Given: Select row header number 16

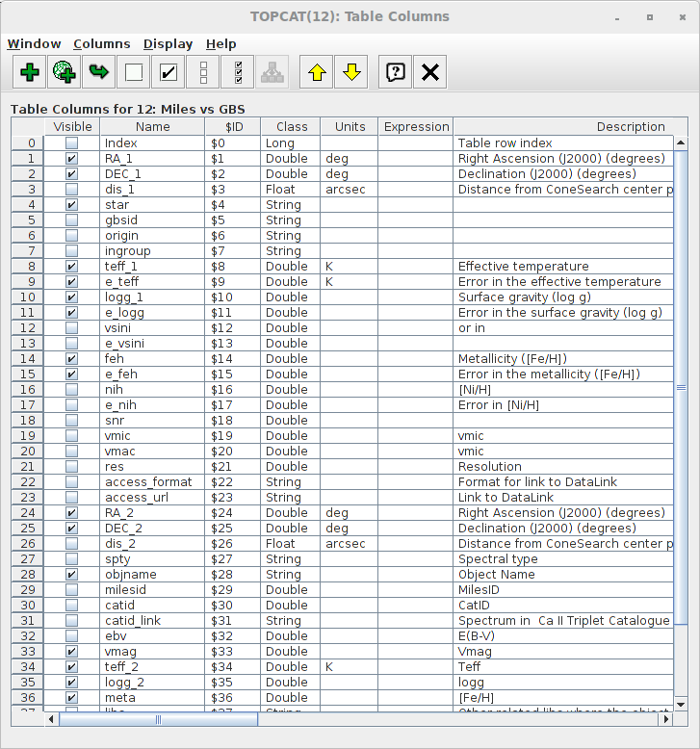Looking at the screenshot, I should [x=28, y=389].
